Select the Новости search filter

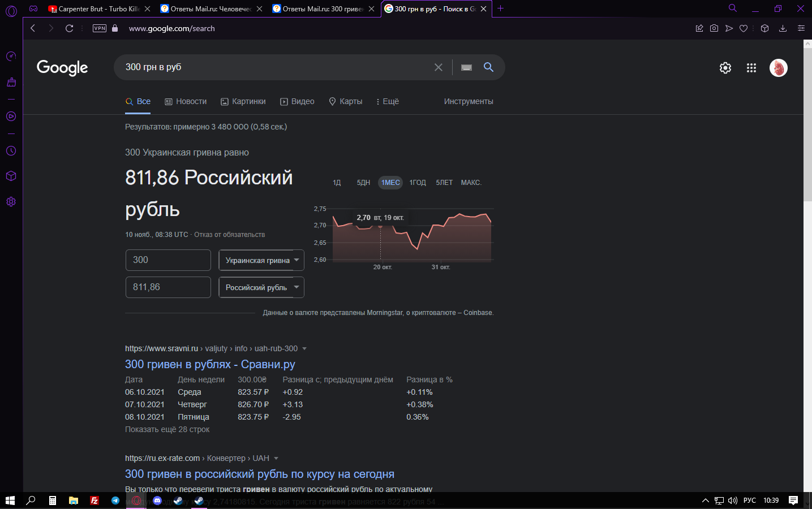coord(186,101)
